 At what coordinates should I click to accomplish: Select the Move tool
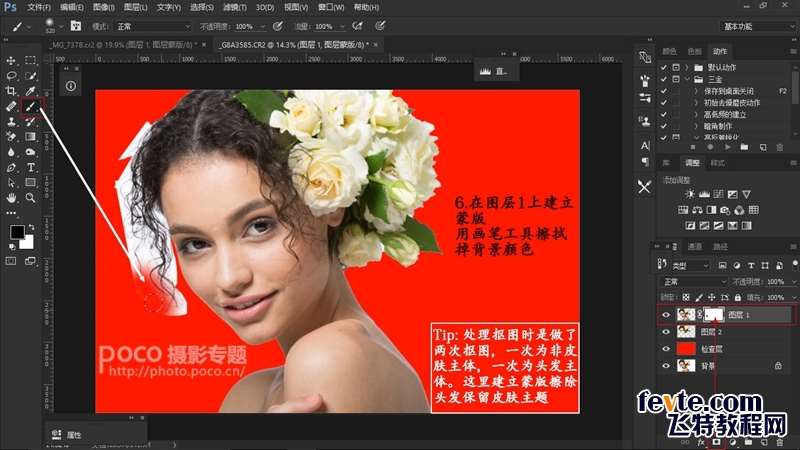[x=12, y=61]
